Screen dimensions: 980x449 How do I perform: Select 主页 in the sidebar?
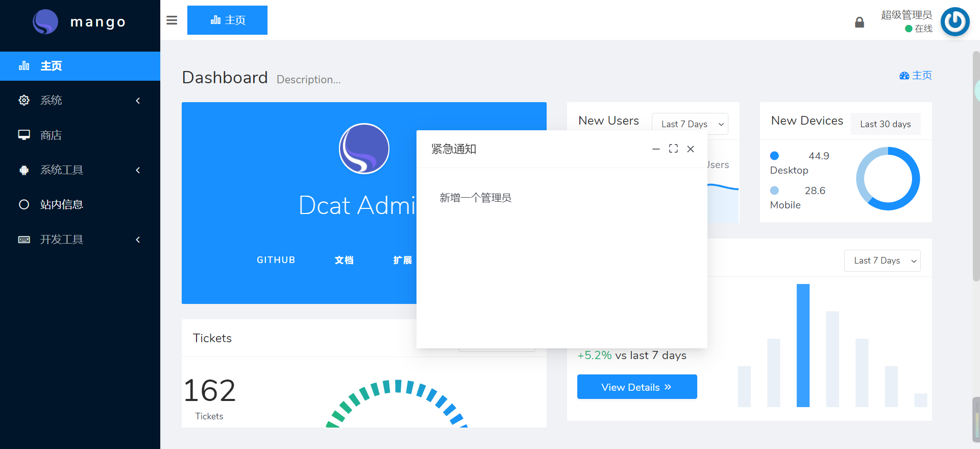pyautogui.click(x=80, y=66)
